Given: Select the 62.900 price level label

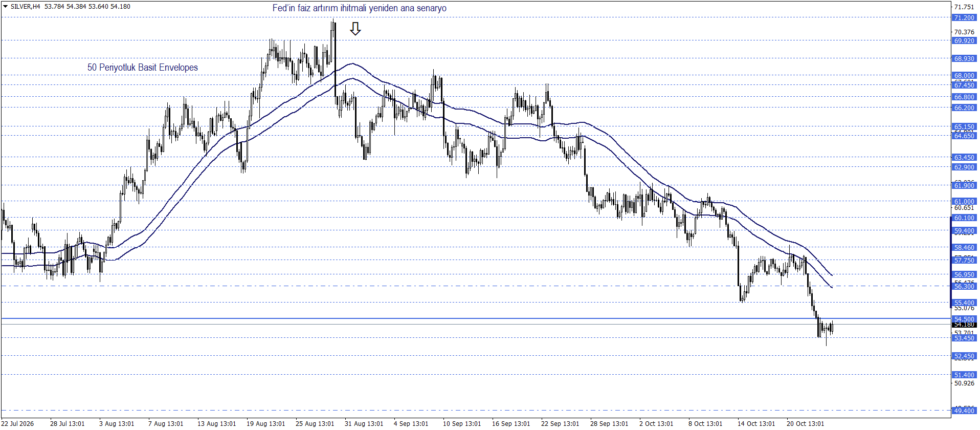Looking at the screenshot, I should (x=964, y=167).
